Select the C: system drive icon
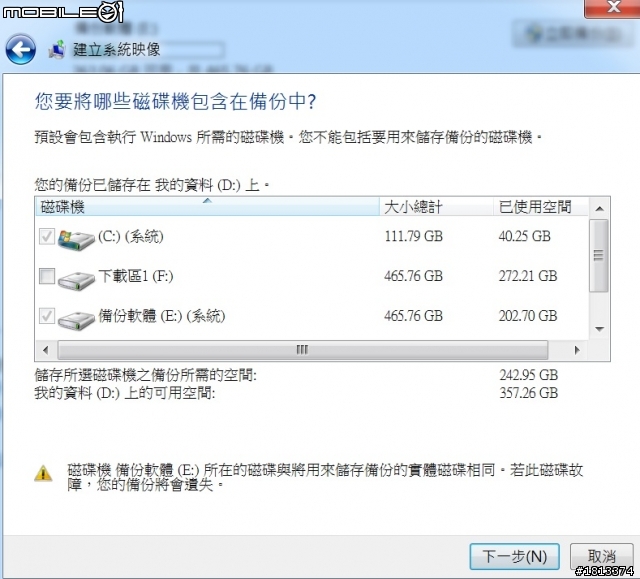 pos(76,239)
